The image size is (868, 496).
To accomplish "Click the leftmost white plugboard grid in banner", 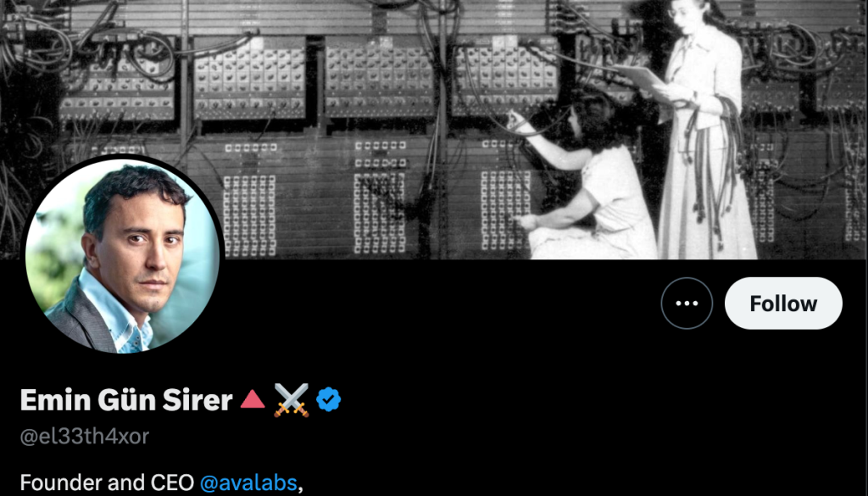I will coord(249,215).
